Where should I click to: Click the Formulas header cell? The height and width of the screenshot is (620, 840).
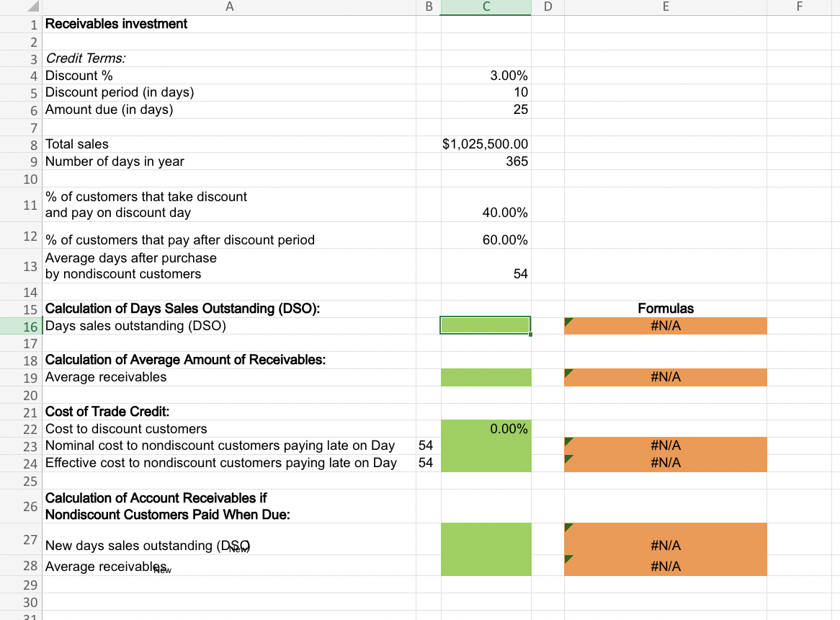coord(665,309)
